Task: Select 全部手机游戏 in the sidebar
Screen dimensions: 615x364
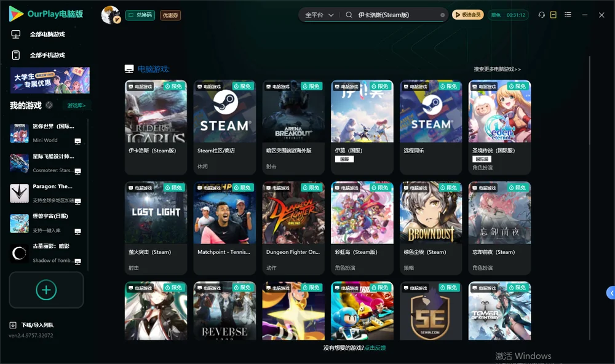Action: coord(38,55)
